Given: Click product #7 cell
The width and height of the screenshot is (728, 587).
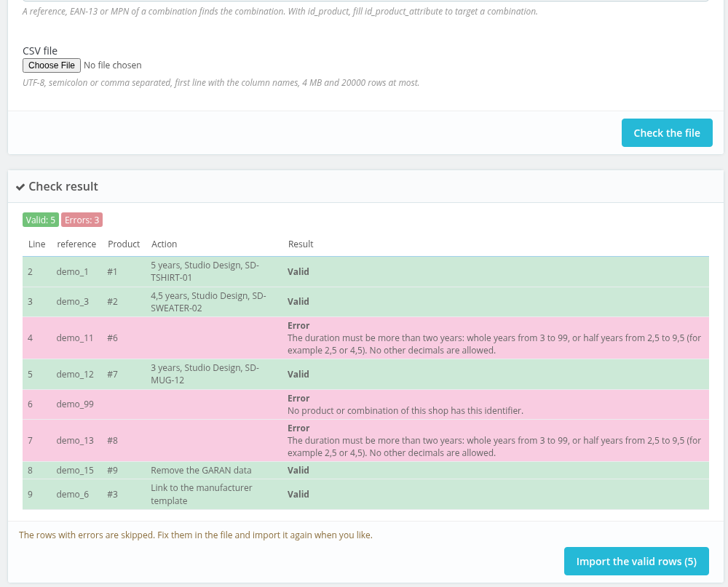Looking at the screenshot, I should coord(112,374).
